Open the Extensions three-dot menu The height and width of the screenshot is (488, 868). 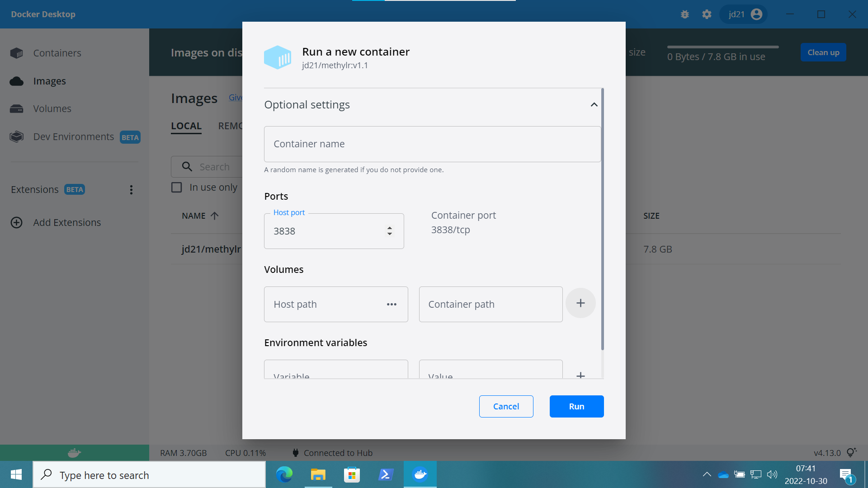click(131, 190)
